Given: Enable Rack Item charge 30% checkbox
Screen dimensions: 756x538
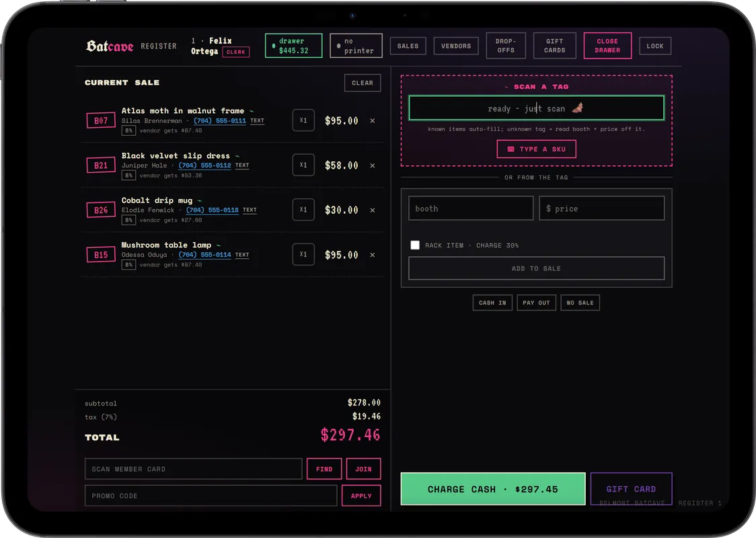Looking at the screenshot, I should (414, 245).
